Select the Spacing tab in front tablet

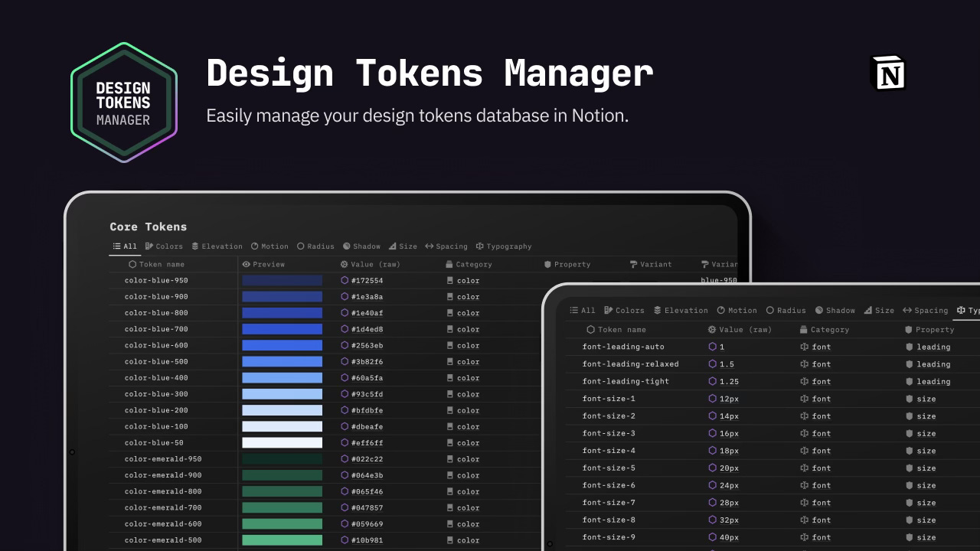point(925,311)
